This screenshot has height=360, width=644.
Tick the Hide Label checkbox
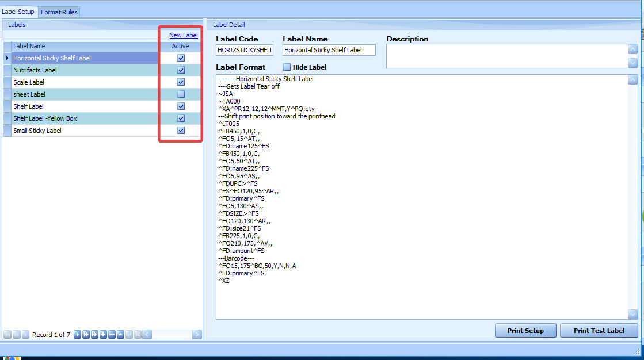coord(287,67)
